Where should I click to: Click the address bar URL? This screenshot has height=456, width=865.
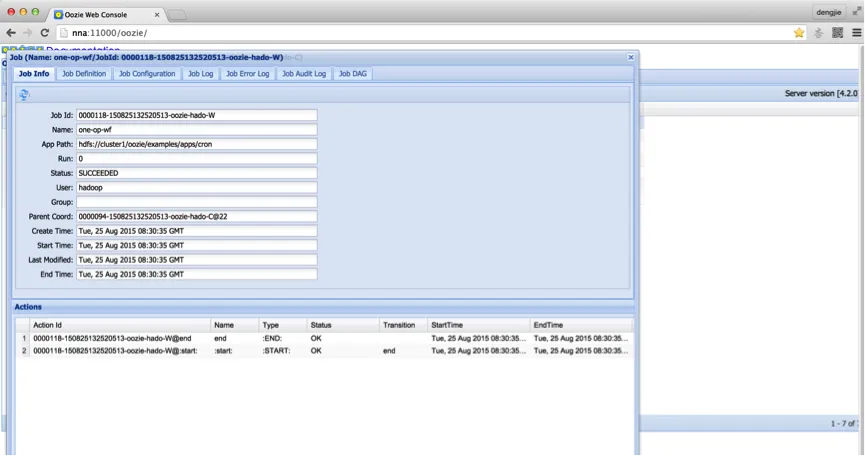point(110,33)
